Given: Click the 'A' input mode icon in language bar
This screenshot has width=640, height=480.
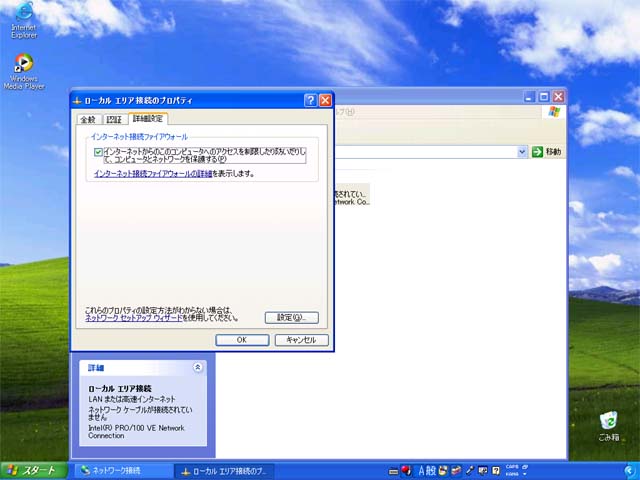Looking at the screenshot, I should coord(421,471).
